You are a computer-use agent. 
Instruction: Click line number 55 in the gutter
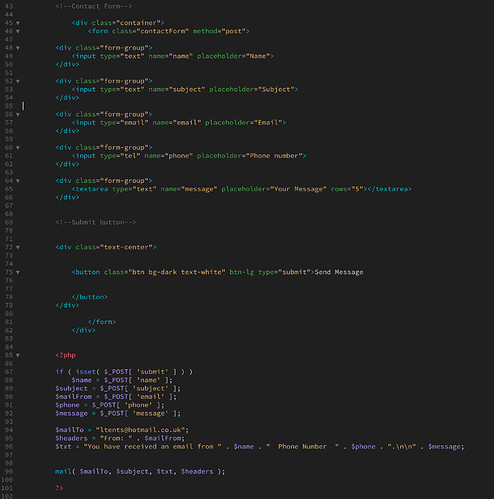click(x=9, y=106)
